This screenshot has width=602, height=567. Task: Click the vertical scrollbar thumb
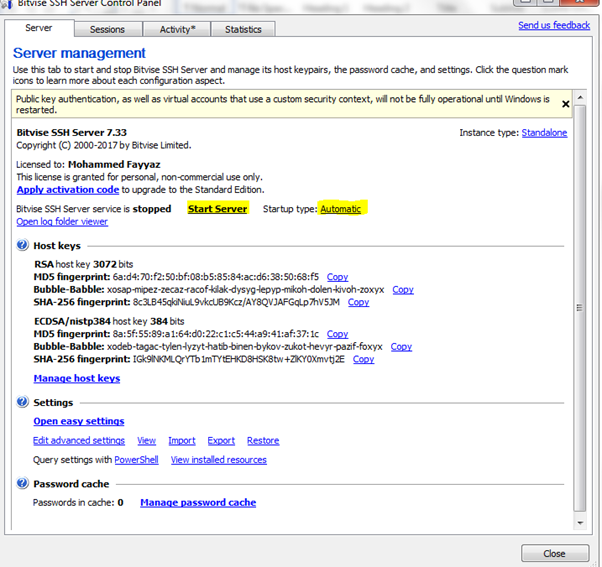click(580, 308)
